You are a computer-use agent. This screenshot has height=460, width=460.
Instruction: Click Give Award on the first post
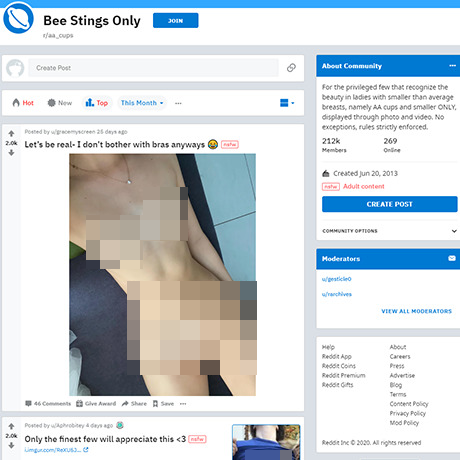pyautogui.click(x=96, y=404)
